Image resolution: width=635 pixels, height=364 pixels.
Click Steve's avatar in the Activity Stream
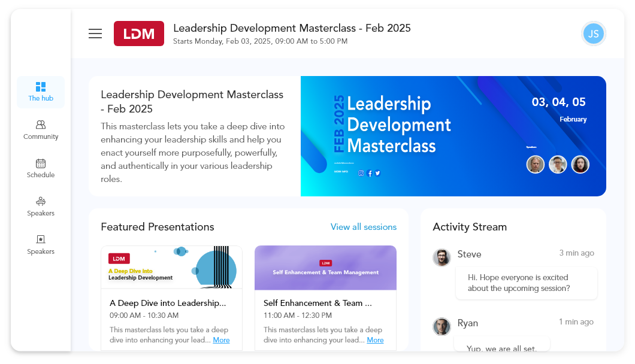point(442,257)
